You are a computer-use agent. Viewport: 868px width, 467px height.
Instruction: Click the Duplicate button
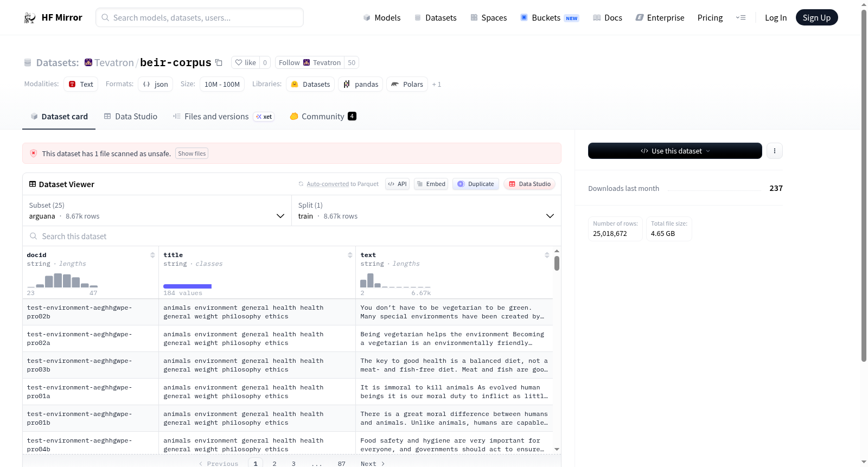[476, 184]
